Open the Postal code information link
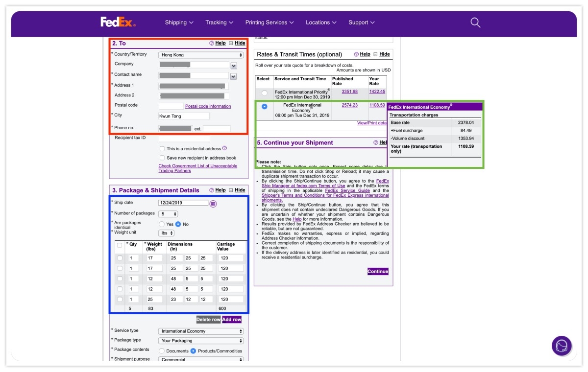Viewport: 588px width, 372px height. click(x=208, y=106)
